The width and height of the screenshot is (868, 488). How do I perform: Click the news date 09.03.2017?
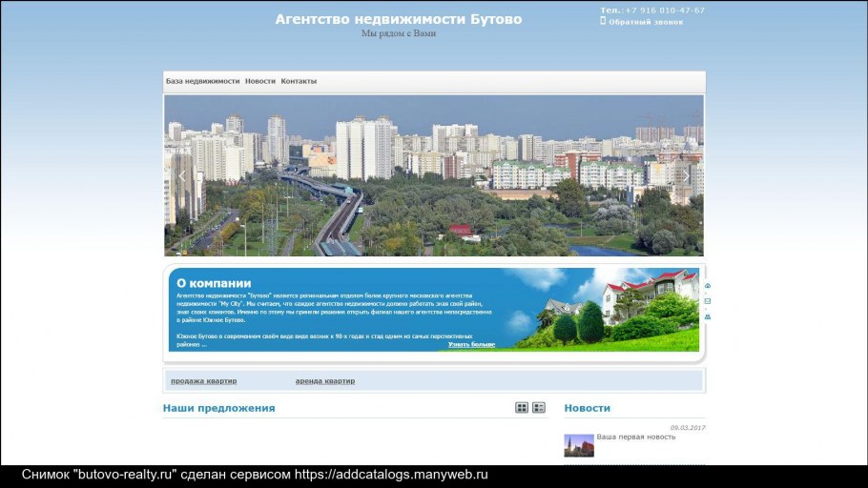click(688, 428)
